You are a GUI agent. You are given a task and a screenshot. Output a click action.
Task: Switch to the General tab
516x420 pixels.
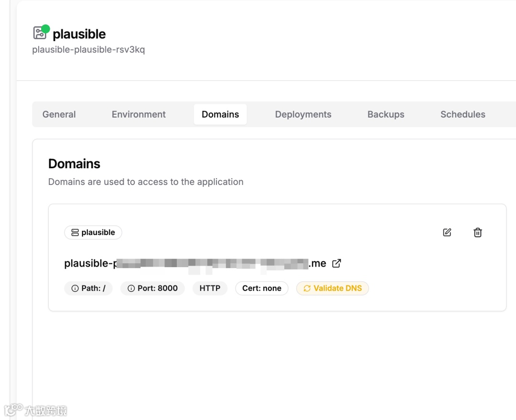tap(59, 114)
